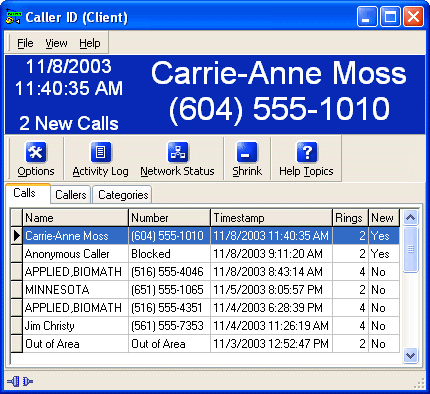This screenshot has height=394, width=430.
Task: Click the Blocked number cell
Action: tap(170, 254)
